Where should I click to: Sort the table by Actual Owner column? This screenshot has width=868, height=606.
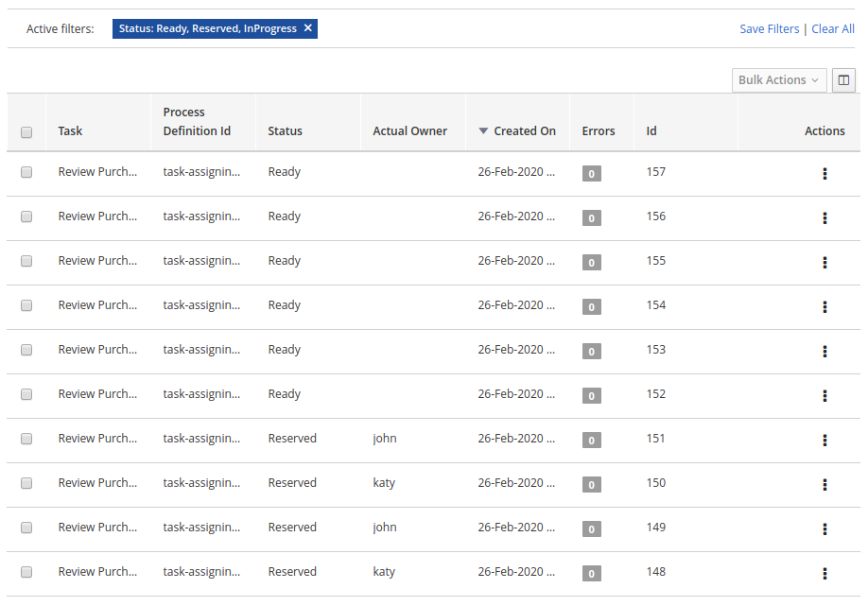point(409,131)
